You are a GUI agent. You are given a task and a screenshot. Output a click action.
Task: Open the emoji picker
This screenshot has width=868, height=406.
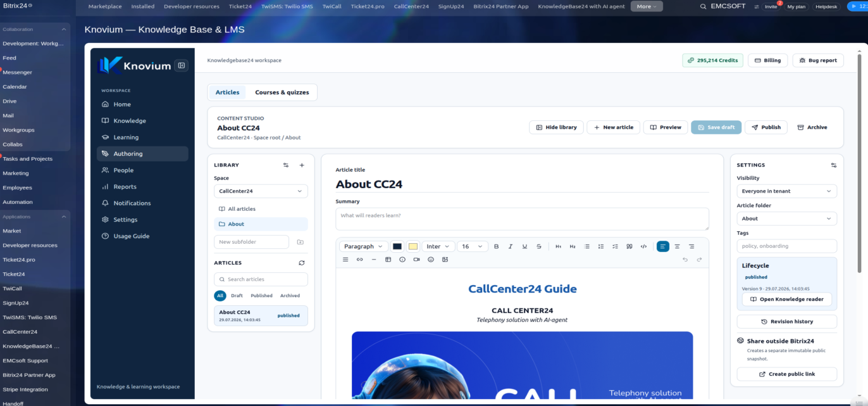click(431, 260)
